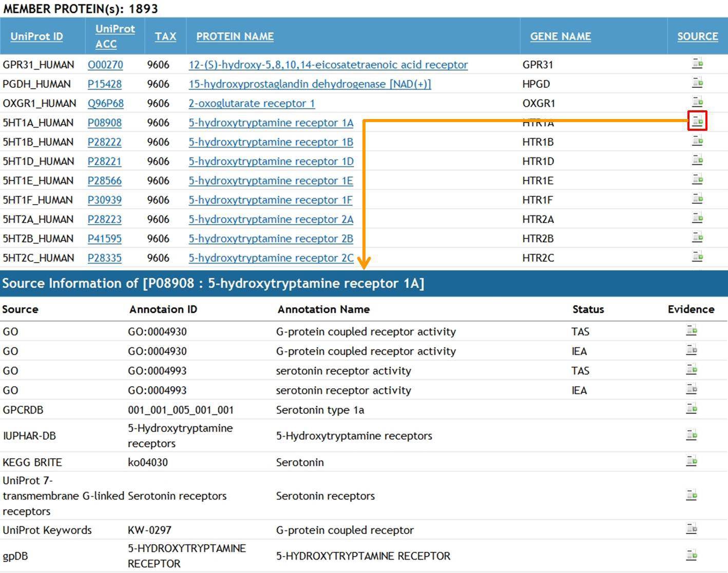
Task: Open source icon for 5HT2A_HUMAN row
Action: (x=697, y=218)
